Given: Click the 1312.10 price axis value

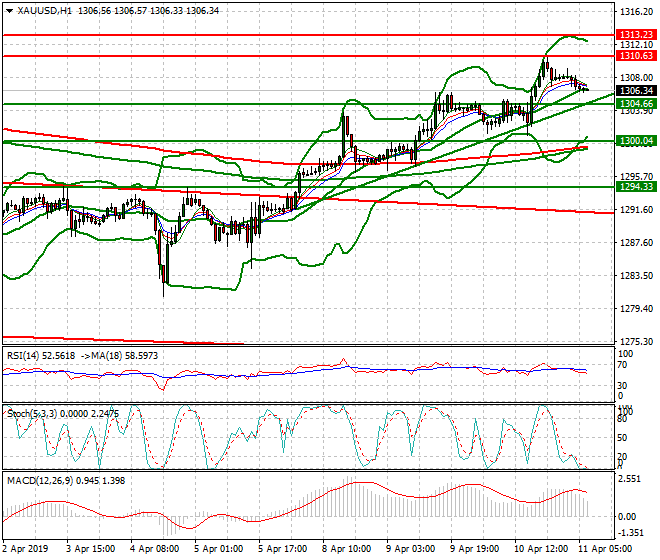Looking at the screenshot, I should [x=636, y=45].
